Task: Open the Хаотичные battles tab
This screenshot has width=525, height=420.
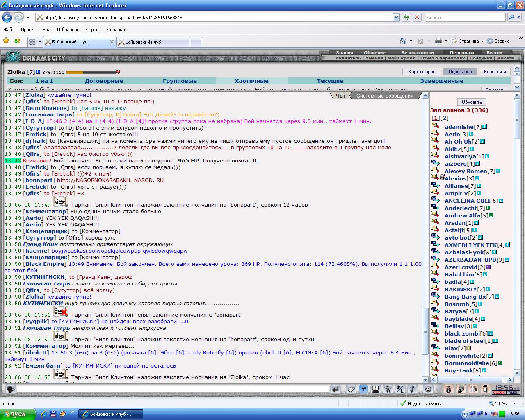Action: (251, 81)
